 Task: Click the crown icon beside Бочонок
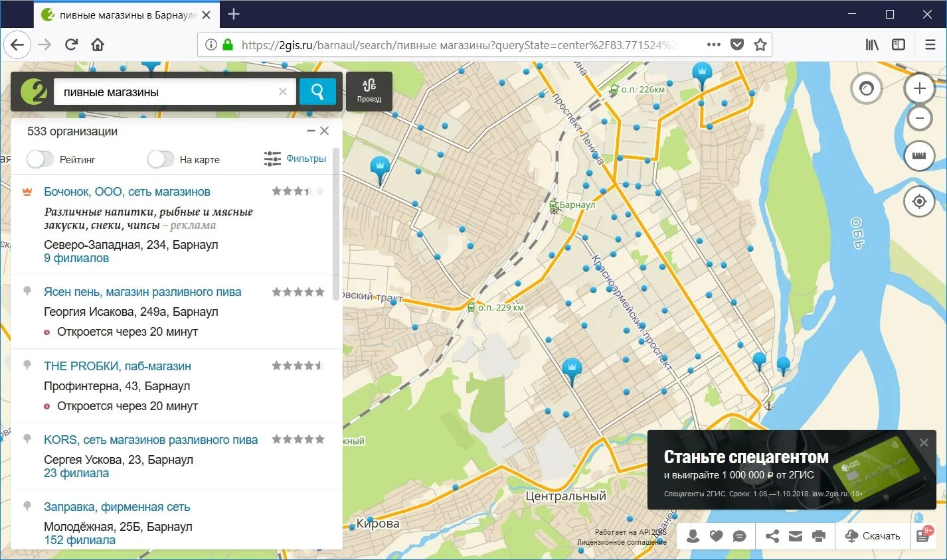(27, 192)
